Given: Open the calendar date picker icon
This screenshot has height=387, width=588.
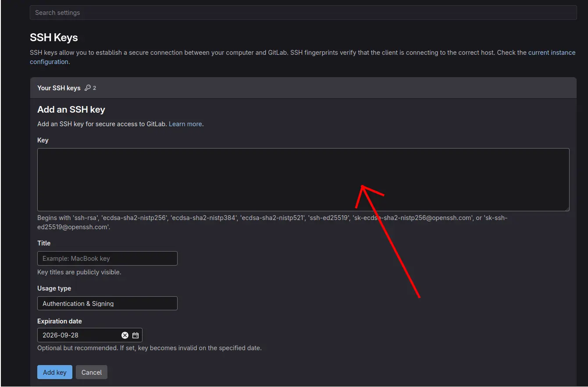Looking at the screenshot, I should tap(135, 335).
